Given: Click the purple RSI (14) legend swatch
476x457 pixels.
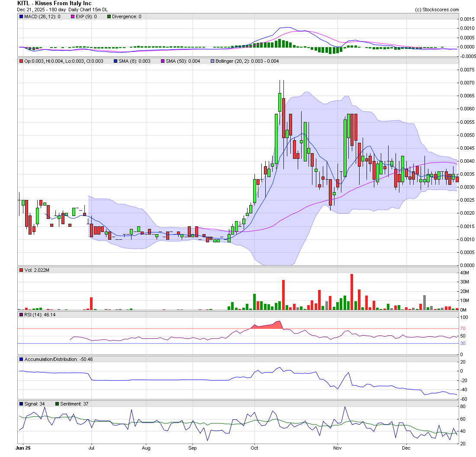Looking at the screenshot, I should point(21,315).
